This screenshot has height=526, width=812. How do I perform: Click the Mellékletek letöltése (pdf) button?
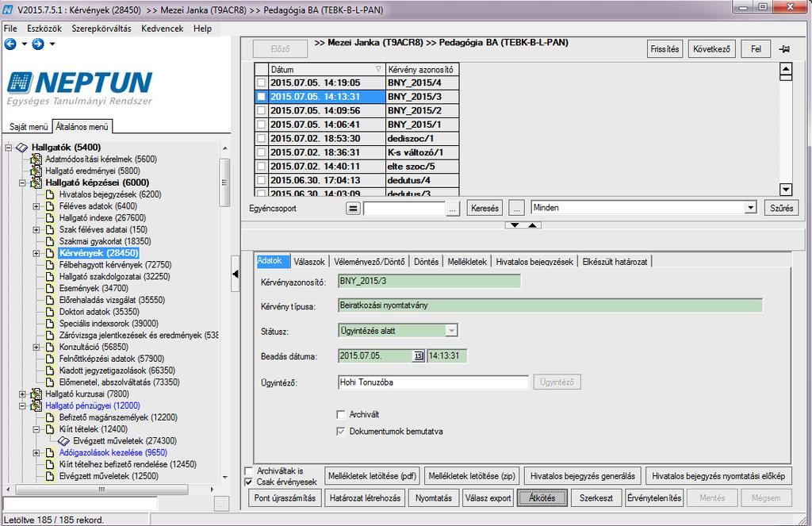pos(372,476)
